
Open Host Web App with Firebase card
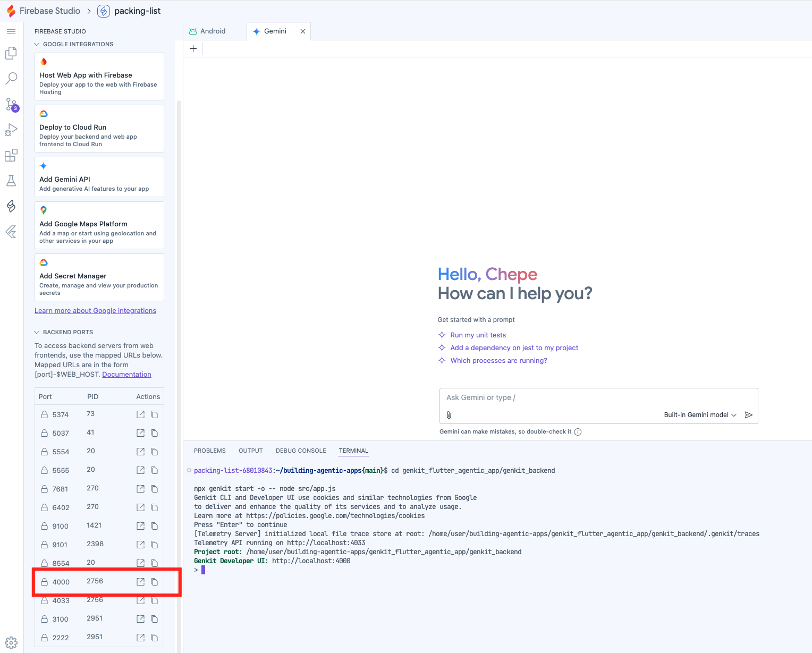tap(99, 77)
